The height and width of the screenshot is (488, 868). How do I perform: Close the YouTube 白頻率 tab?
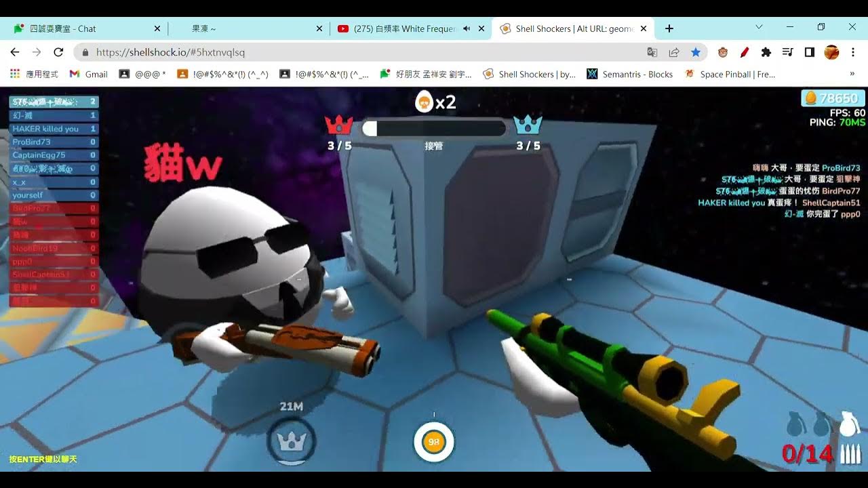(482, 28)
